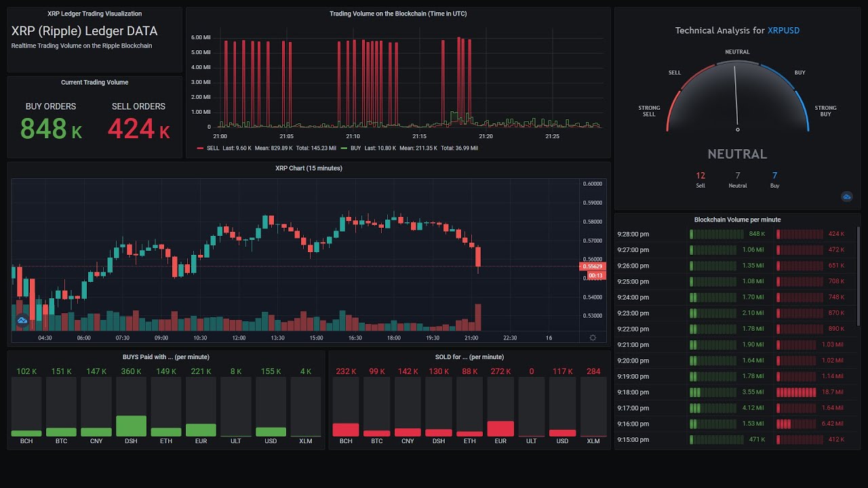868x488 pixels.
Task: Click the TradingView logo in Technical Analysis widget
Action: pyautogui.click(x=847, y=197)
